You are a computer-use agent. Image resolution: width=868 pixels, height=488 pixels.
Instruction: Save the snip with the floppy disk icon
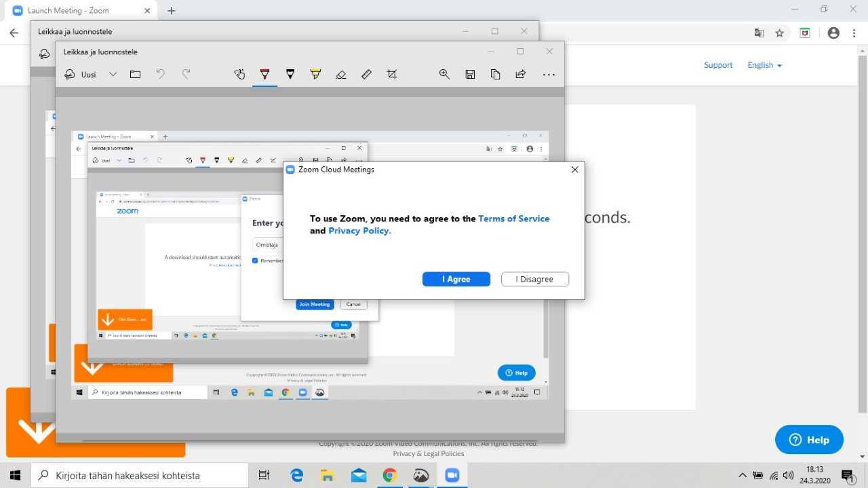(470, 75)
